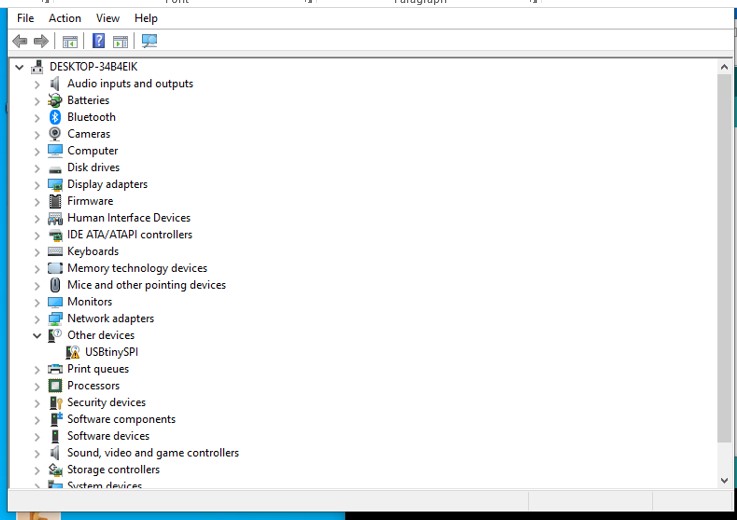Select the Computer label
The image size is (737, 520).
point(93,151)
